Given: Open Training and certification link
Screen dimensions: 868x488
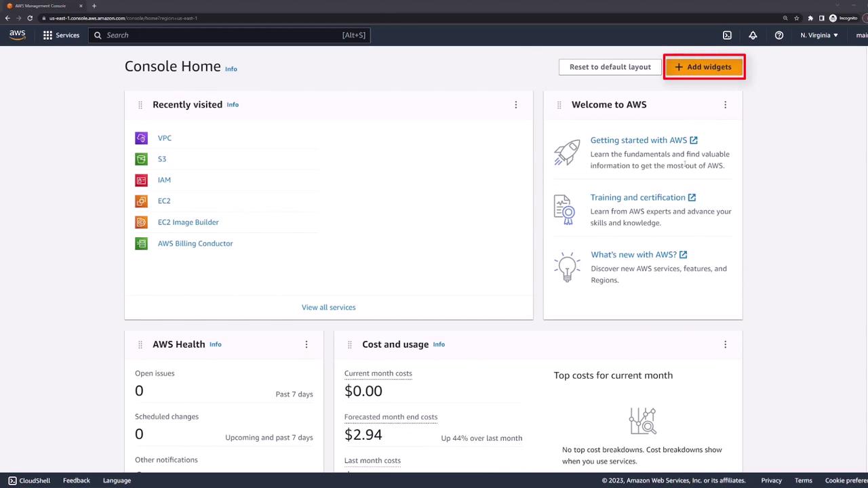Looking at the screenshot, I should point(643,198).
